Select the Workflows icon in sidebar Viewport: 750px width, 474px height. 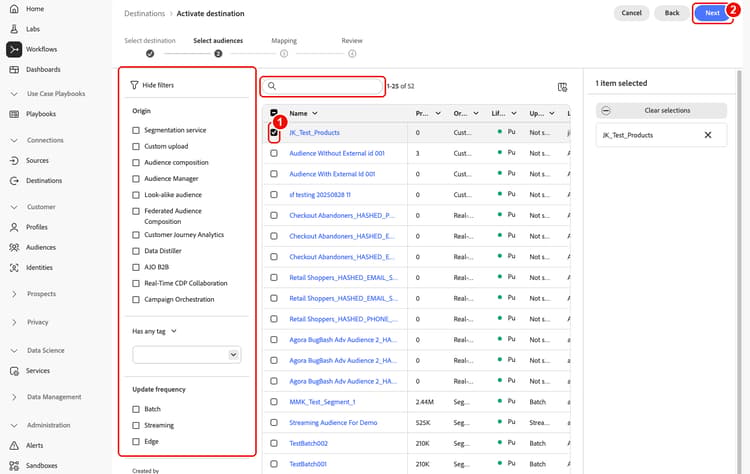pyautogui.click(x=14, y=49)
